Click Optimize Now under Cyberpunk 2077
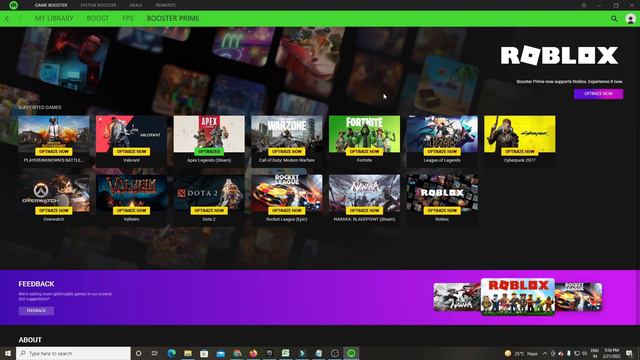Viewport: 640px width, 360px height. pyautogui.click(x=520, y=151)
